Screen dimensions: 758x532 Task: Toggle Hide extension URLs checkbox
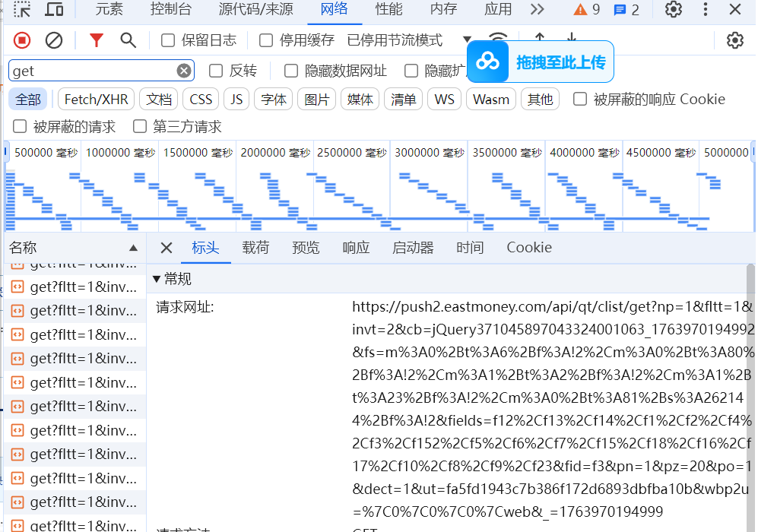(411, 71)
